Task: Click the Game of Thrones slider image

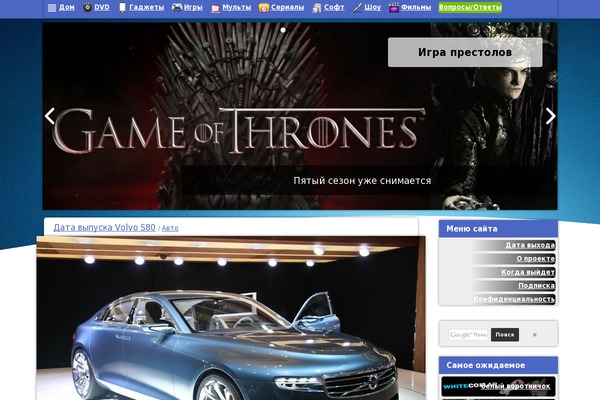Action: 300,116
